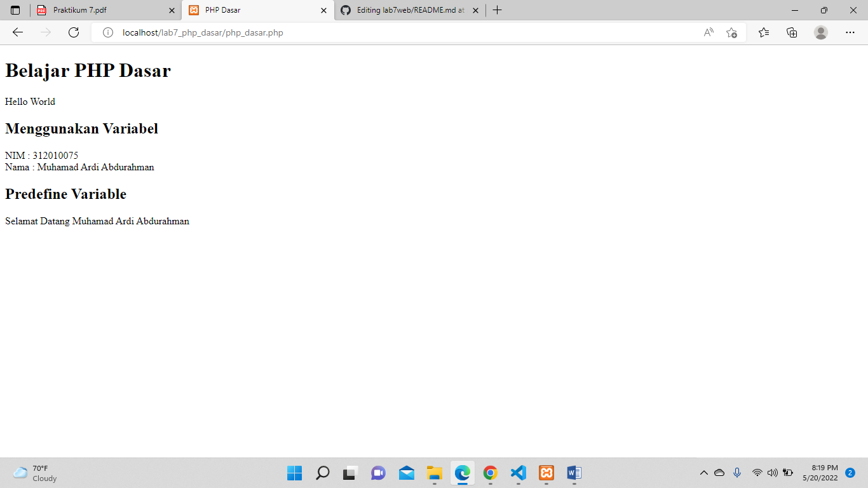Image resolution: width=868 pixels, height=488 pixels.
Task: Click the Predefine Variable heading
Action: (x=65, y=194)
